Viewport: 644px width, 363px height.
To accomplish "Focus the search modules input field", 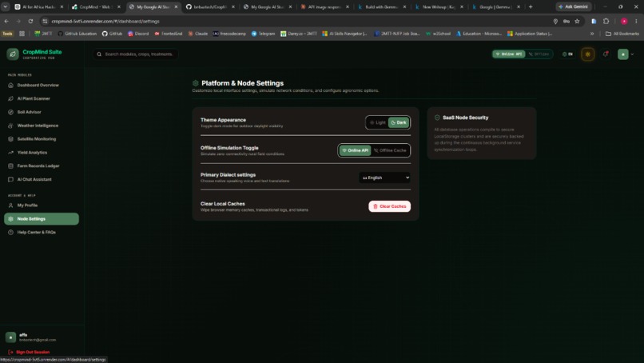I will coord(136,54).
